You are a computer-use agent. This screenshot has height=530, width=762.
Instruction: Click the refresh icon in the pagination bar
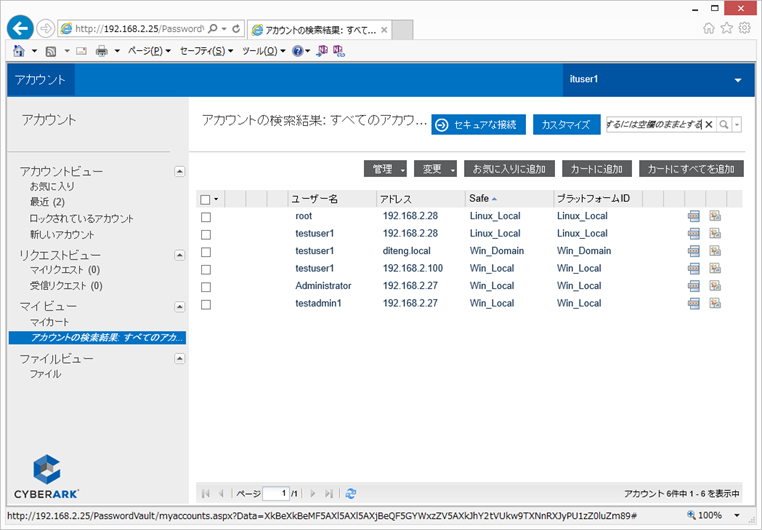[350, 493]
